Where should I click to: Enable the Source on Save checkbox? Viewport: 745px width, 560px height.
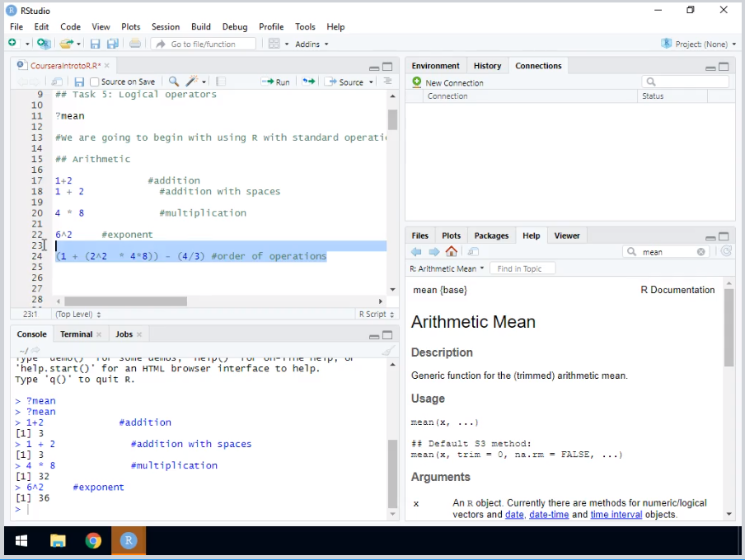click(x=95, y=82)
